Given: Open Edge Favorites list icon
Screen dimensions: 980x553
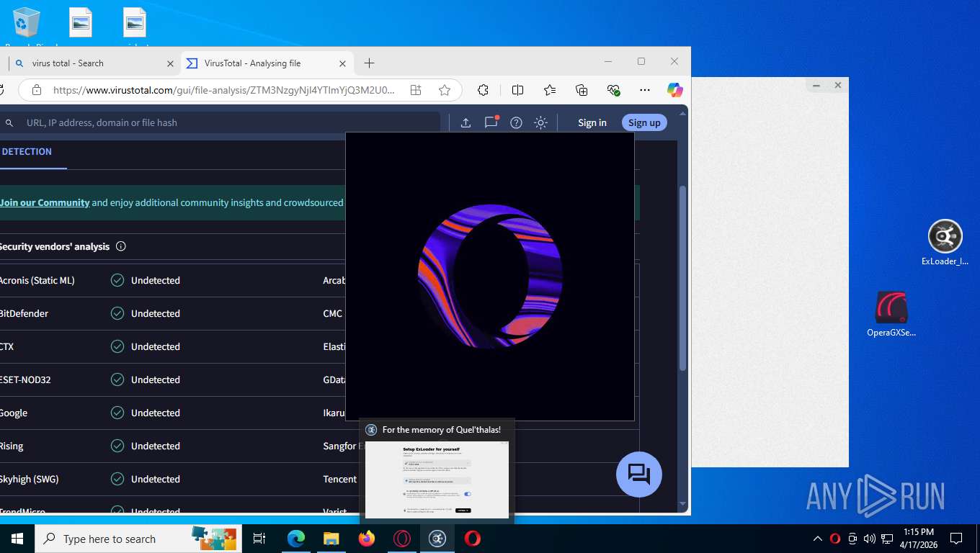Looking at the screenshot, I should point(550,90).
